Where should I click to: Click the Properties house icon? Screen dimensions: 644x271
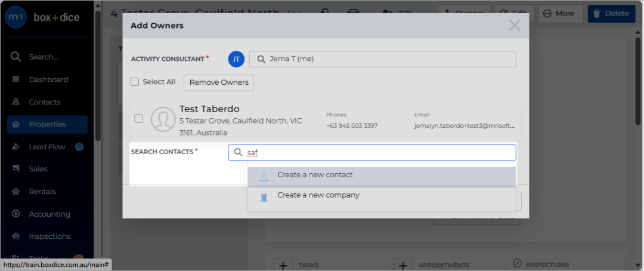click(16, 124)
